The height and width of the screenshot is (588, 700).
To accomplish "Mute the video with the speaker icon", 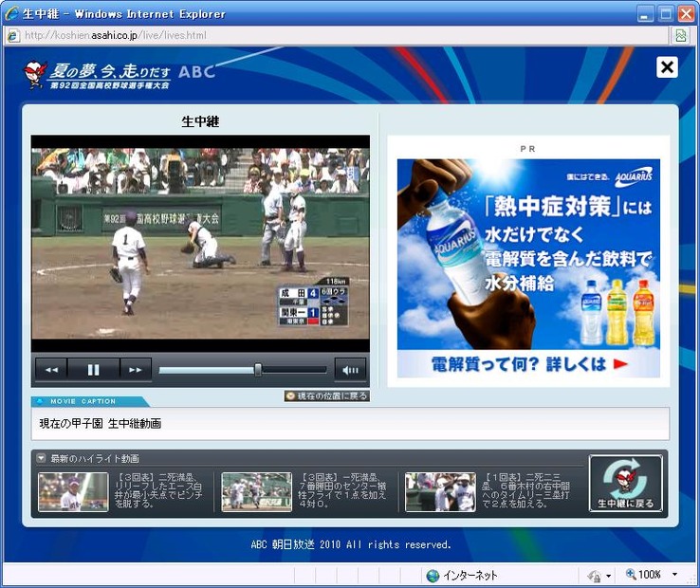I will [x=350, y=370].
